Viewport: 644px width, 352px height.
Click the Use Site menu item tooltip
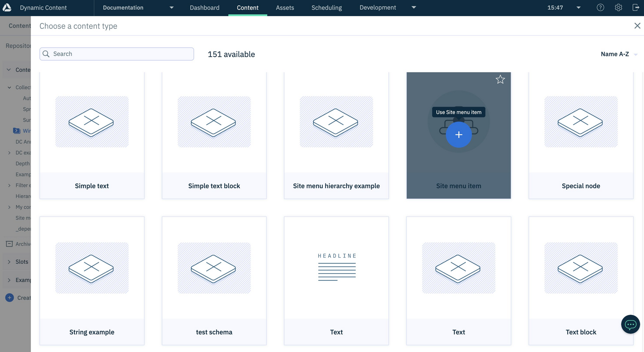[458, 112]
